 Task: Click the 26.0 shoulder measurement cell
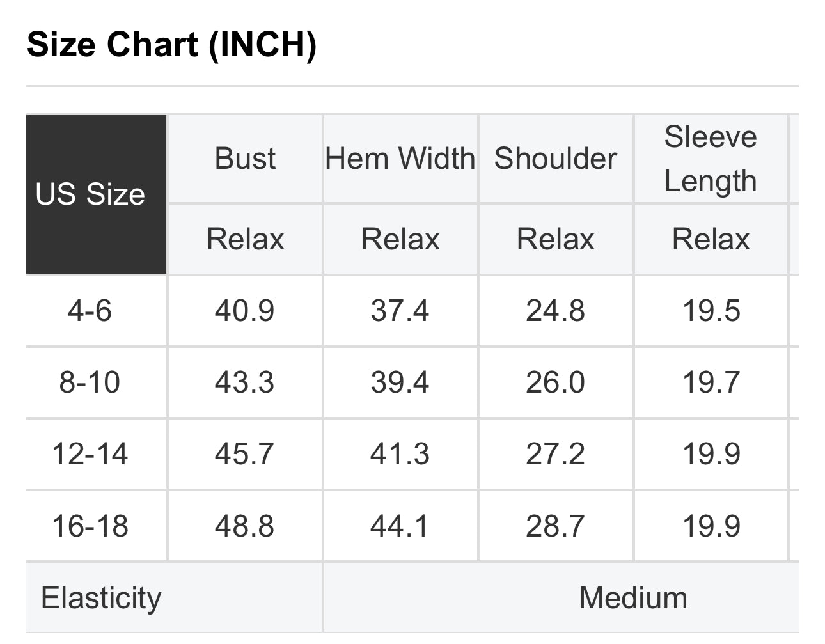coord(555,382)
